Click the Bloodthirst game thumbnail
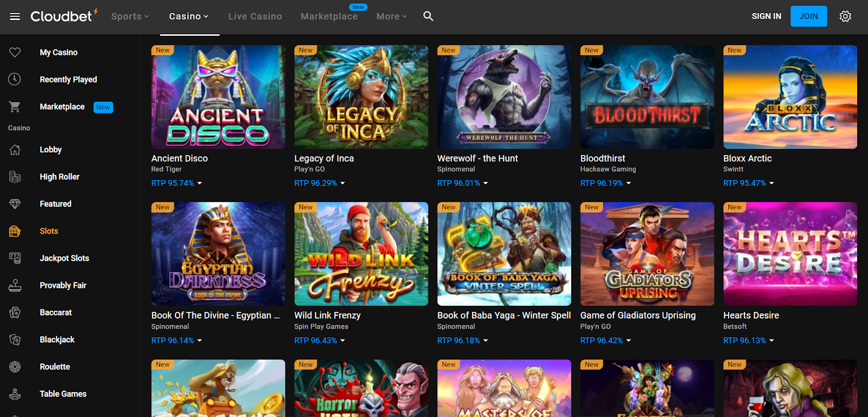The image size is (868, 417). [647, 97]
